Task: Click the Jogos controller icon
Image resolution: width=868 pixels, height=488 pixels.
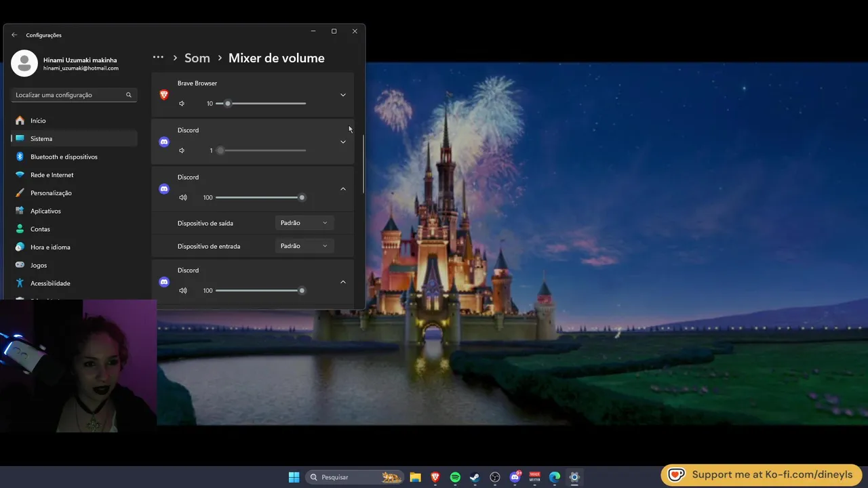Action: [20, 265]
